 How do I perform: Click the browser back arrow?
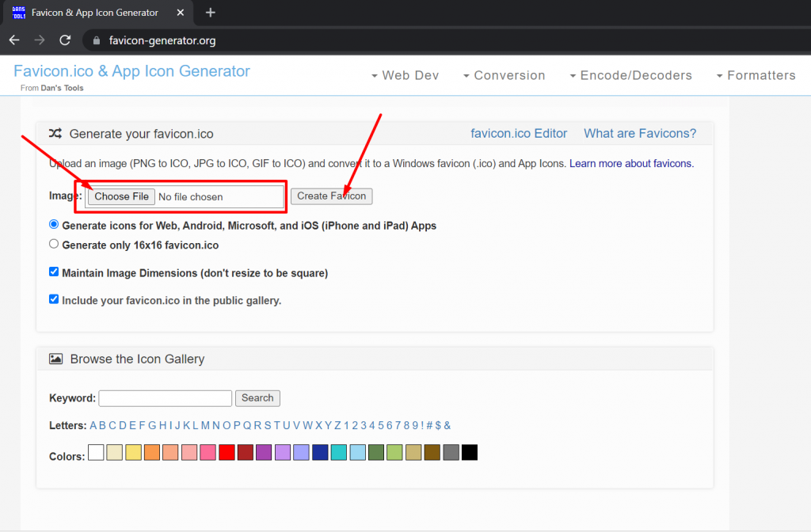[14, 40]
